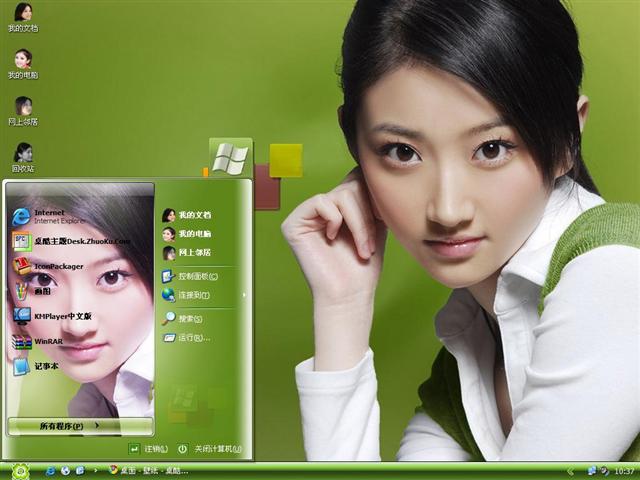Expand 所有程序(P) all programs
Screen dimensions: 640x480
tap(80, 426)
